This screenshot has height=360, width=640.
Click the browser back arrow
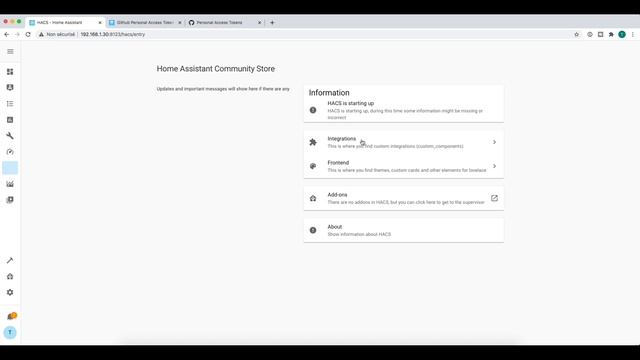tap(7, 35)
